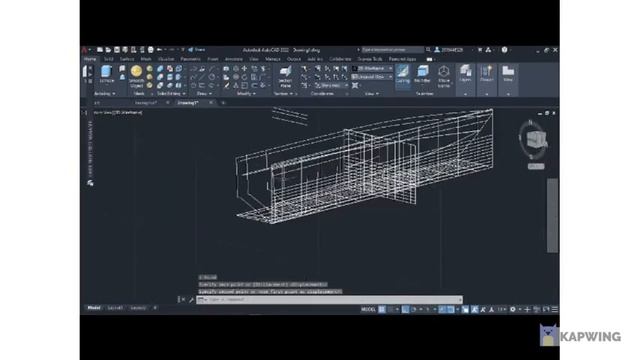
Task: Switch to the Layout1 tab
Action: [x=115, y=308]
